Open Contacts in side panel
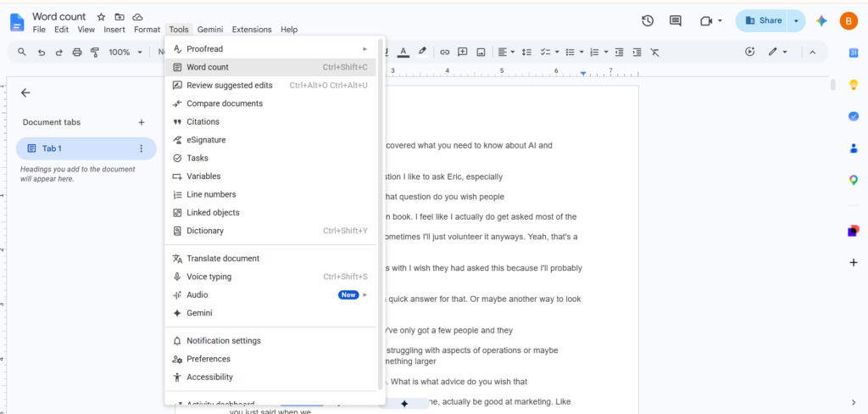868x414 pixels. pyautogui.click(x=853, y=148)
